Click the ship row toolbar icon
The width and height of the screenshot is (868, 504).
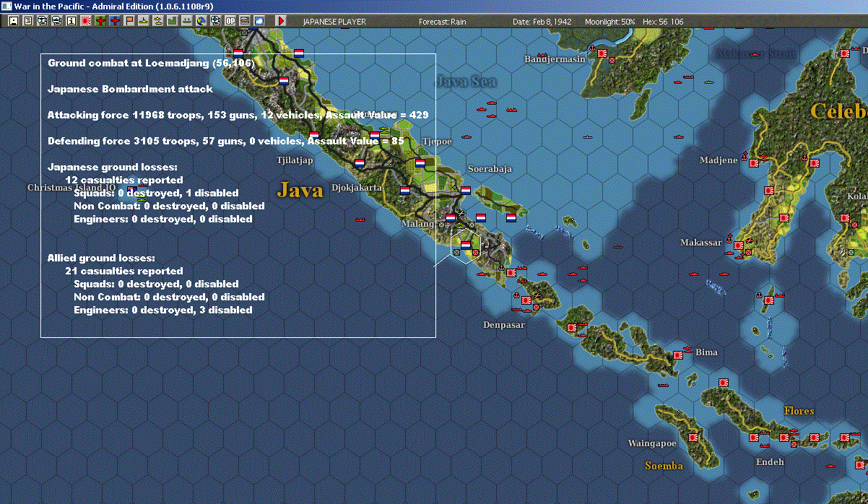pyautogui.click(x=186, y=21)
